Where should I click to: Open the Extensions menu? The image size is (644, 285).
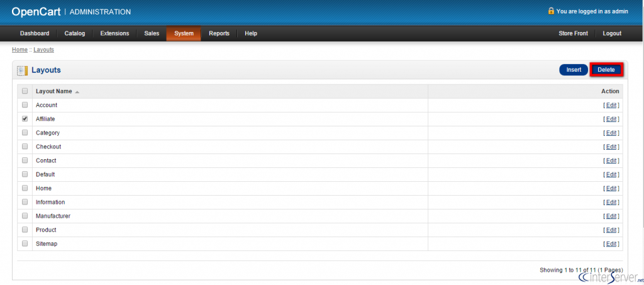tap(114, 34)
